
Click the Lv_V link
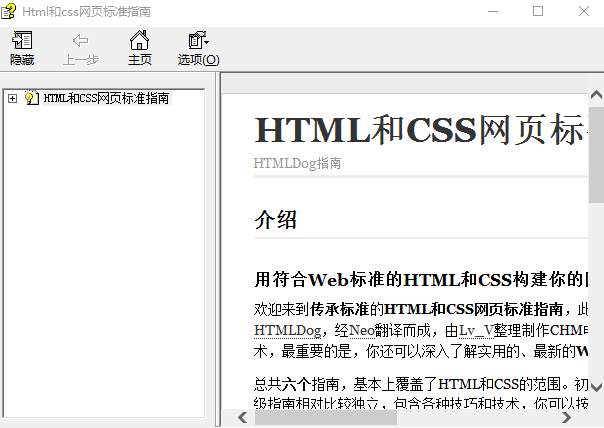[x=477, y=330]
